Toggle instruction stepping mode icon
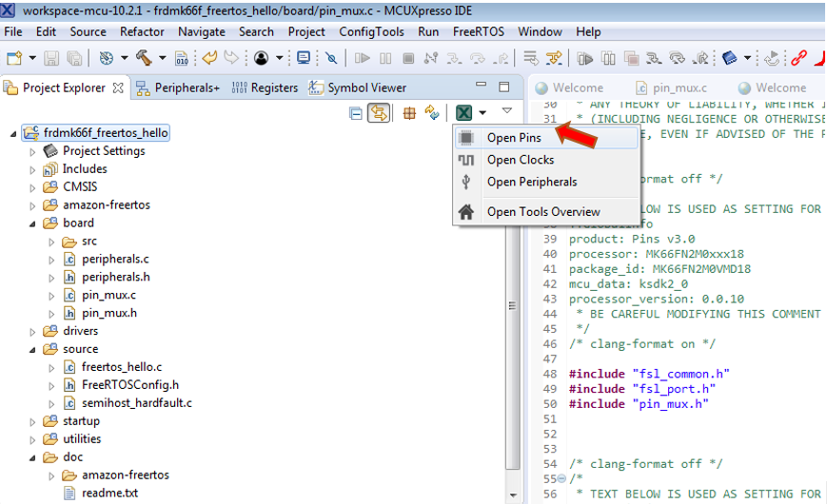This screenshot has height=504, width=827. click(531, 58)
